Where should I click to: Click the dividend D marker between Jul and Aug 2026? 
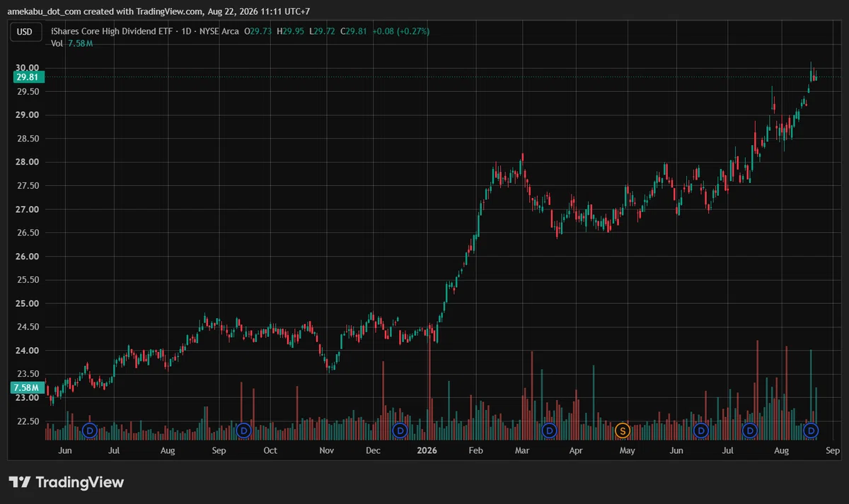click(750, 430)
